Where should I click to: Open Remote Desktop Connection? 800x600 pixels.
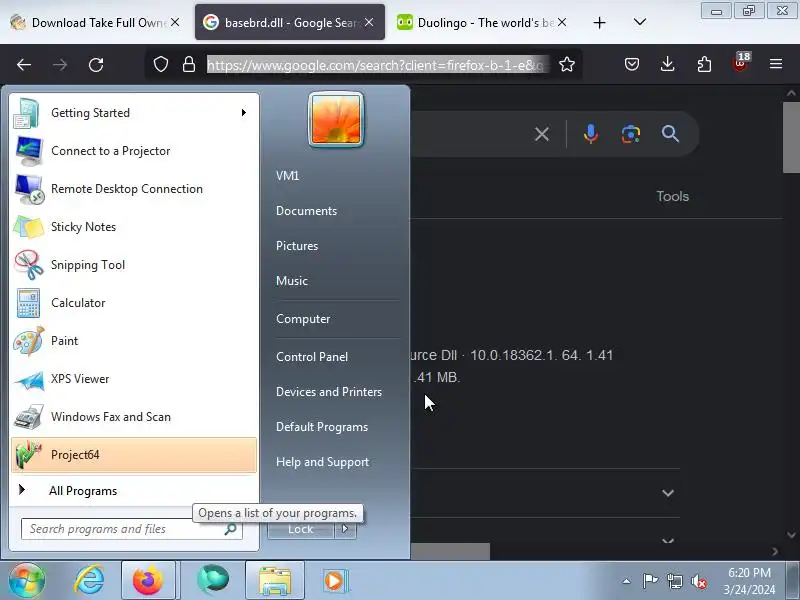(x=134, y=189)
